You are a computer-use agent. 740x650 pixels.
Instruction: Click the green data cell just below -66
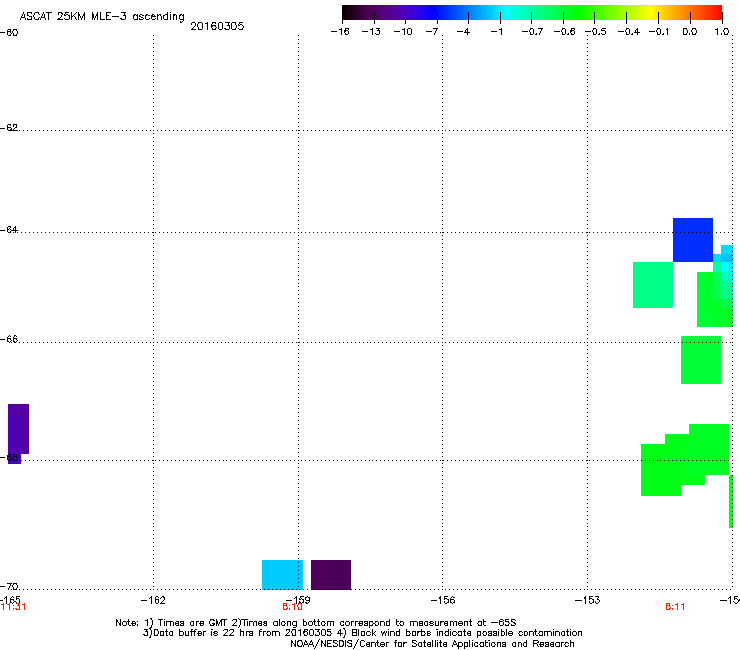click(700, 360)
